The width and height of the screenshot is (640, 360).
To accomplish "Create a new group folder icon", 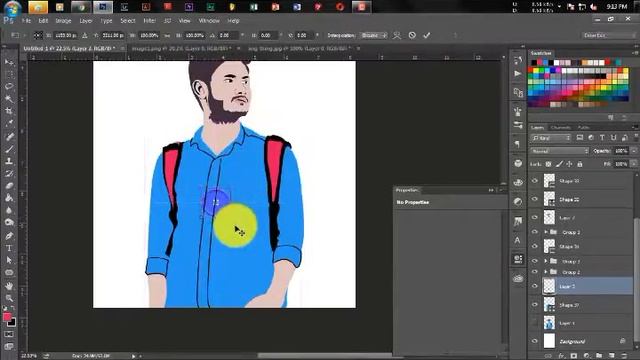I will pos(599,356).
